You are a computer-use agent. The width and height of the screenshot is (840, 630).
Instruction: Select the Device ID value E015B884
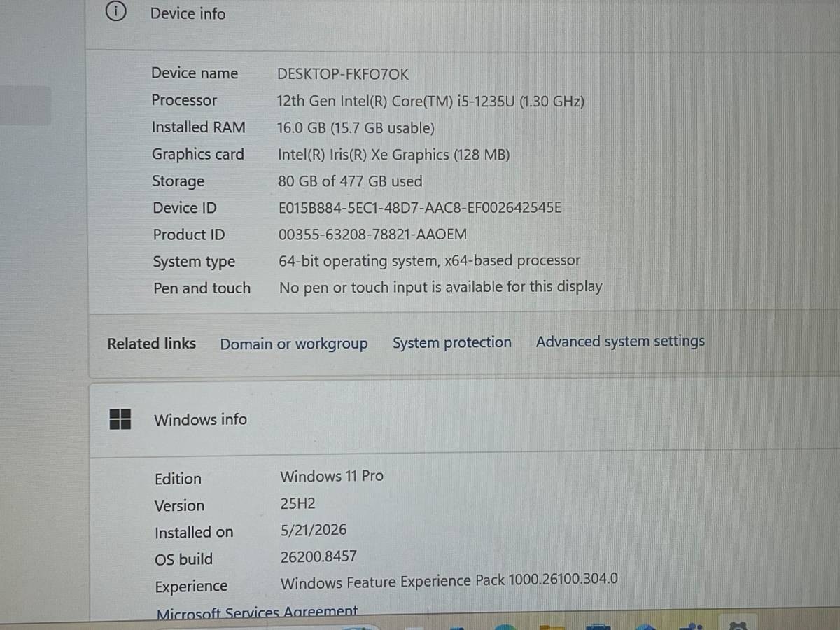(x=420, y=208)
